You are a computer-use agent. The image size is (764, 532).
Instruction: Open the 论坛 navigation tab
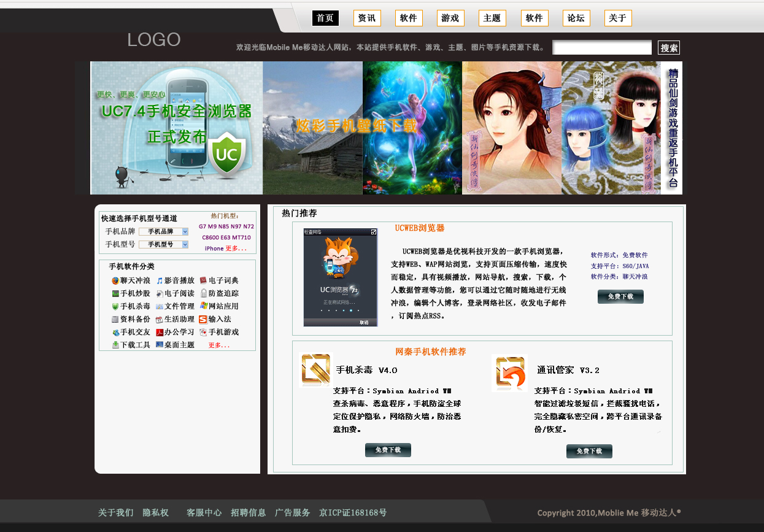(576, 18)
